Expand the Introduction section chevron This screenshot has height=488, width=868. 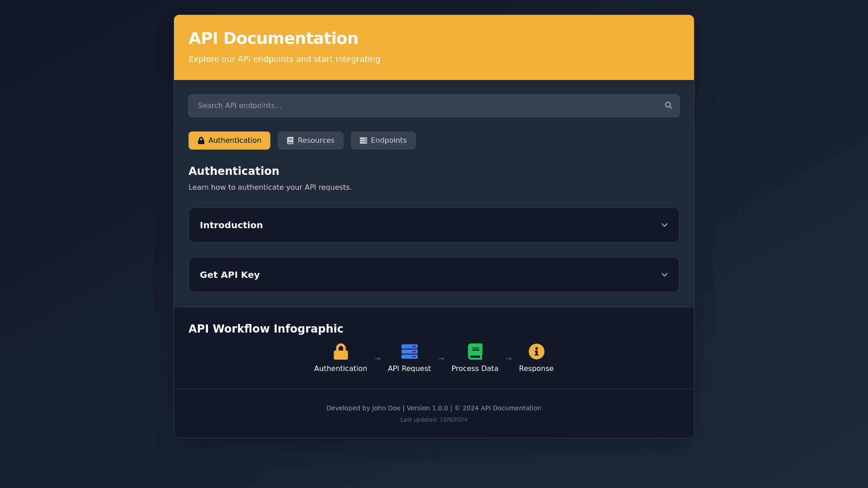point(664,225)
